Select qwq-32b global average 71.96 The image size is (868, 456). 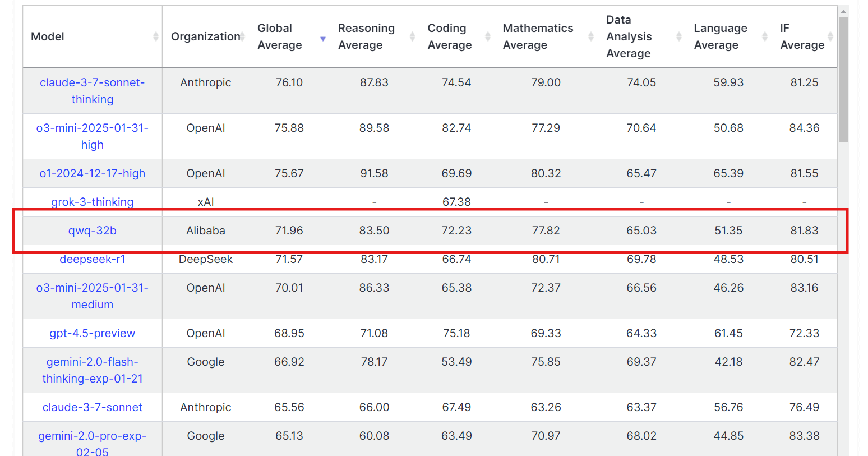point(289,231)
